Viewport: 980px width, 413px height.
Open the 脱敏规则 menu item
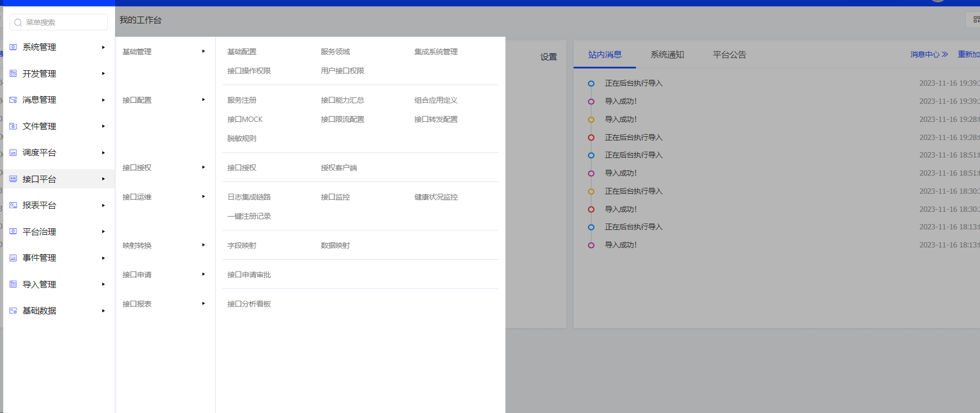[242, 138]
